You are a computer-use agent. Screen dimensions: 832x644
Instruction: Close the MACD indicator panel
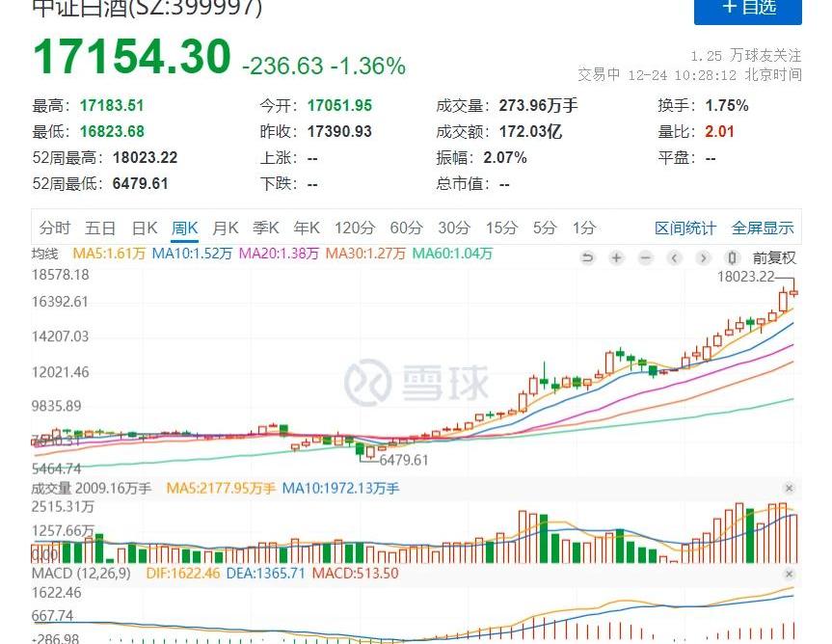(789, 574)
